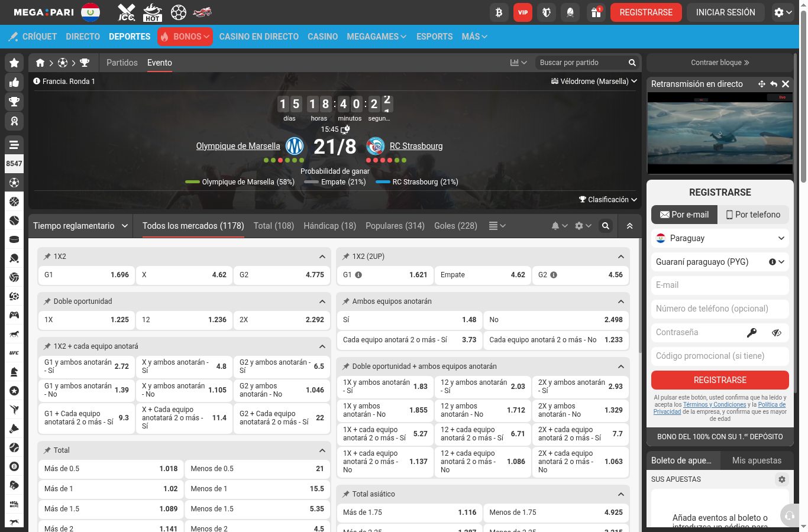Click the ICC cricket bats icon

[x=127, y=12]
